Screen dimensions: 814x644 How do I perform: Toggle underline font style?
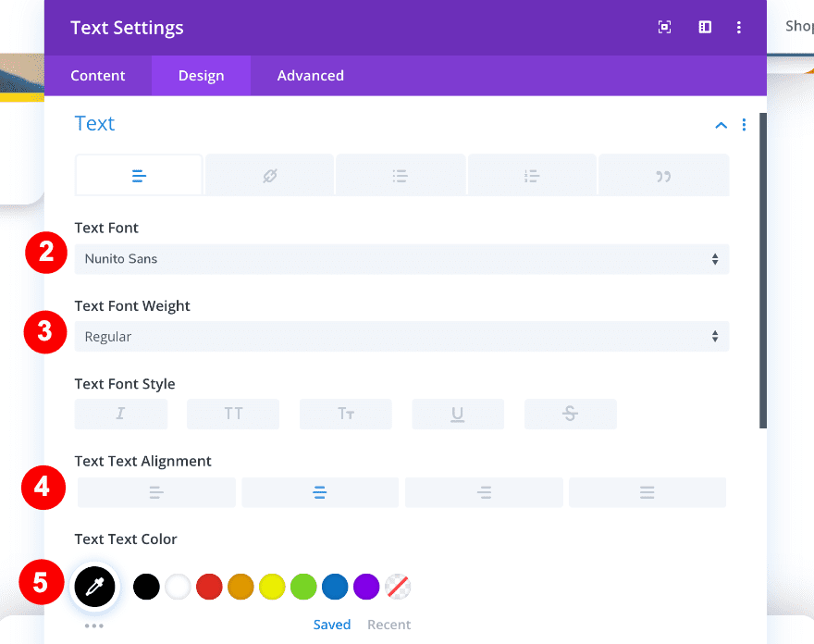[458, 414]
